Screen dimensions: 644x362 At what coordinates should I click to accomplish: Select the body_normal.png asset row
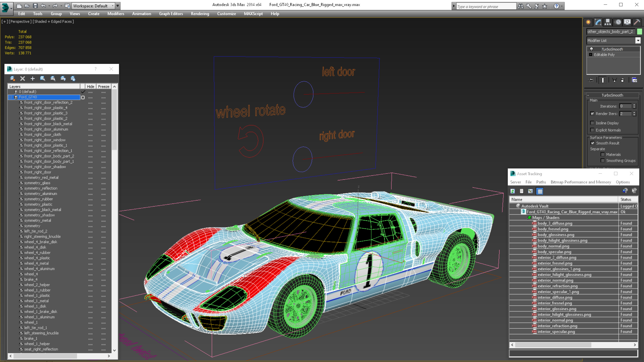coord(553,246)
